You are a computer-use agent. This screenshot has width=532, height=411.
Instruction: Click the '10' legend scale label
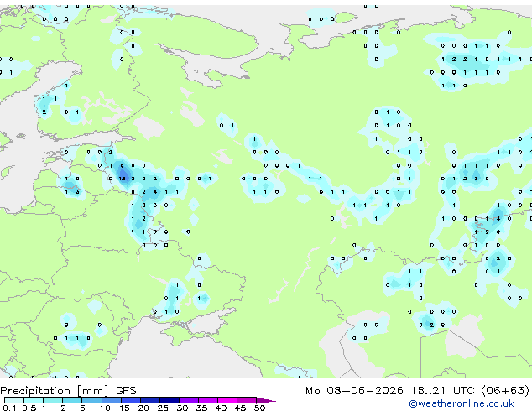pos(105,408)
